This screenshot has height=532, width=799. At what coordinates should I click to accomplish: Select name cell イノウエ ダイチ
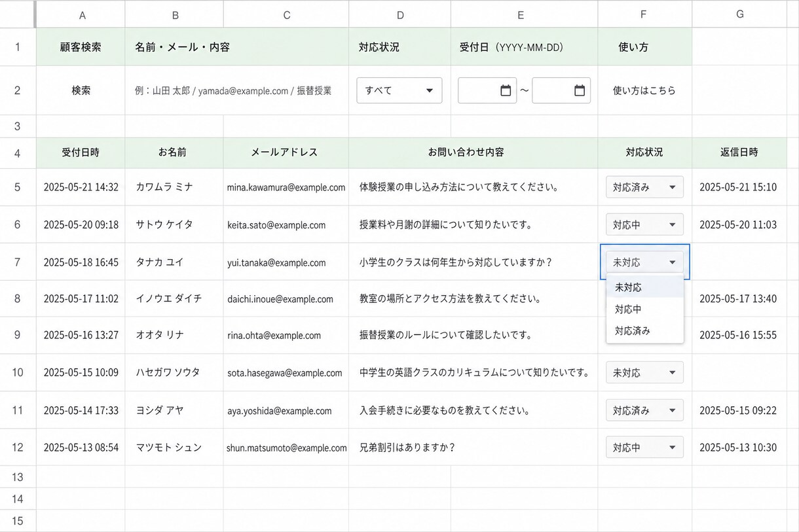click(174, 299)
